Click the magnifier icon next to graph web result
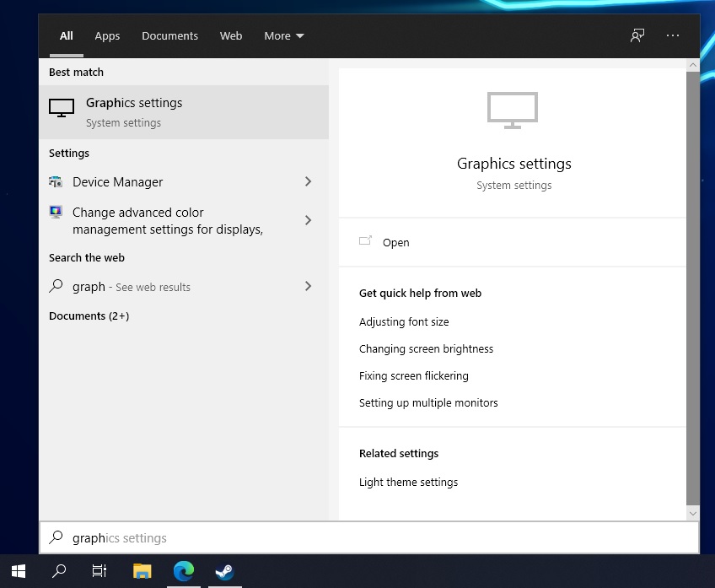The image size is (715, 588). tap(56, 286)
